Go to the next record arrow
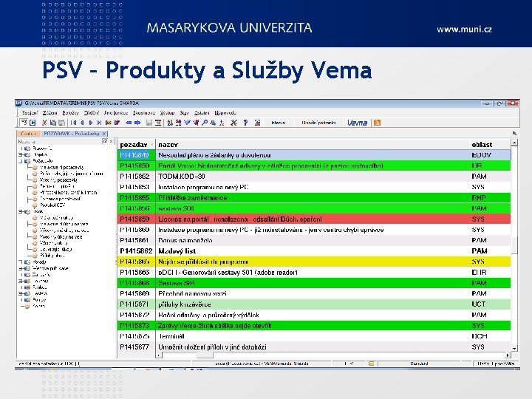Screen dimensions: 532x399 pos(91,123)
